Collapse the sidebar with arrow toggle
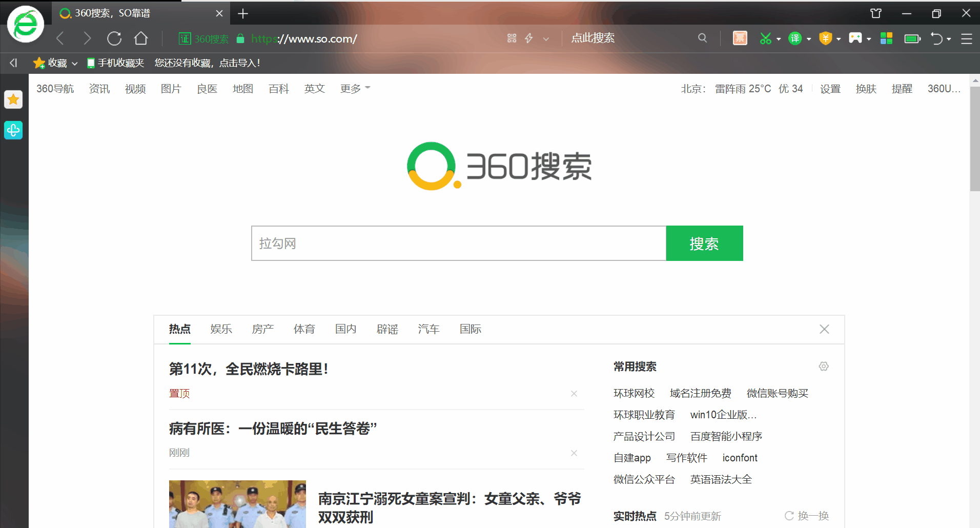 (x=13, y=63)
